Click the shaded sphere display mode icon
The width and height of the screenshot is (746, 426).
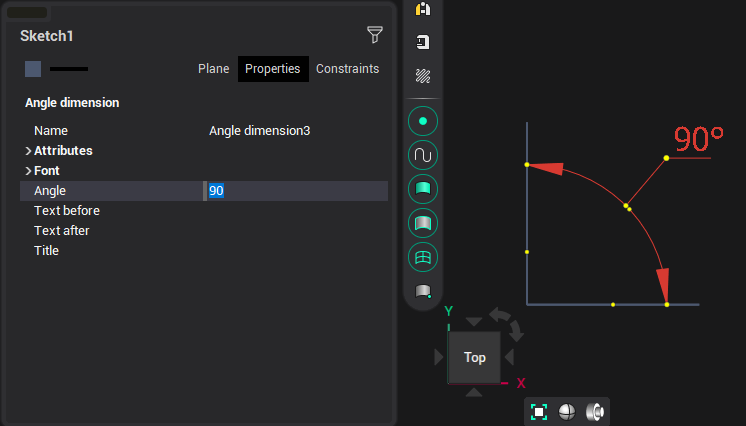[x=567, y=412]
